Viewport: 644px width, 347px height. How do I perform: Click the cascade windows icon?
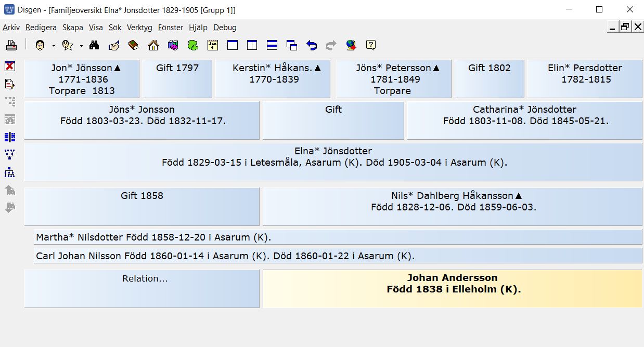pos(292,45)
